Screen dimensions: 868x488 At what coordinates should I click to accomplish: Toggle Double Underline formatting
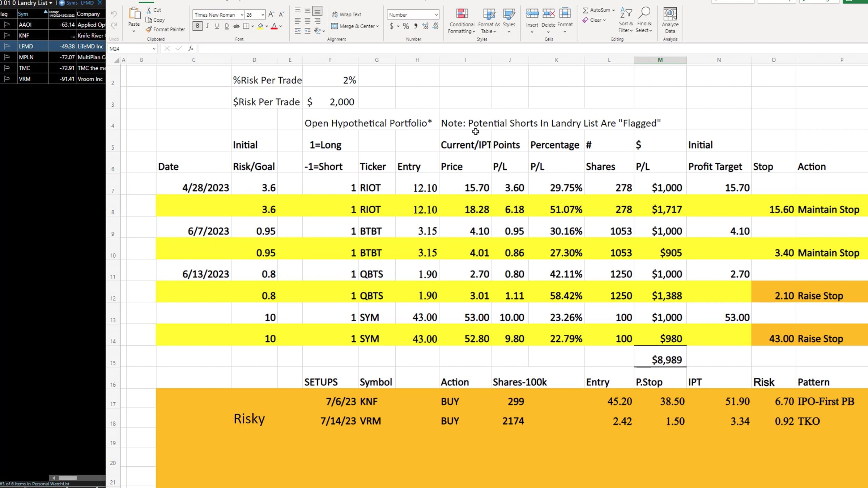tap(227, 26)
